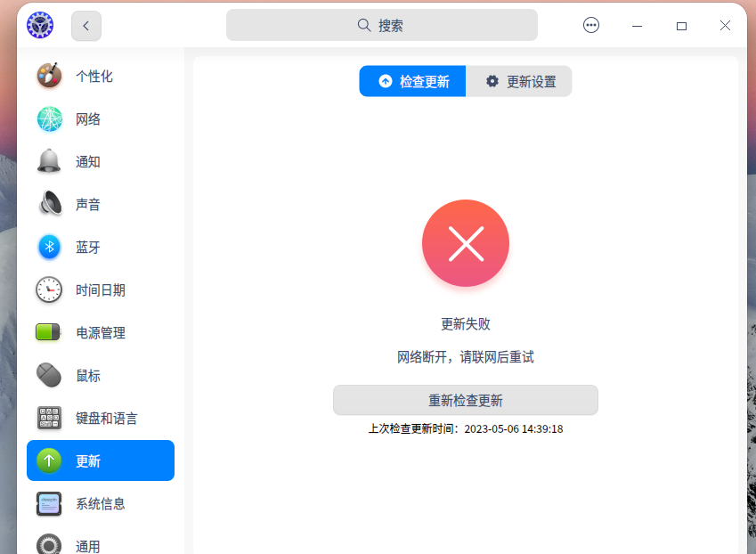This screenshot has width=756, height=554.
Task: Select the 检查更新 check updates tab
Action: pyautogui.click(x=412, y=81)
